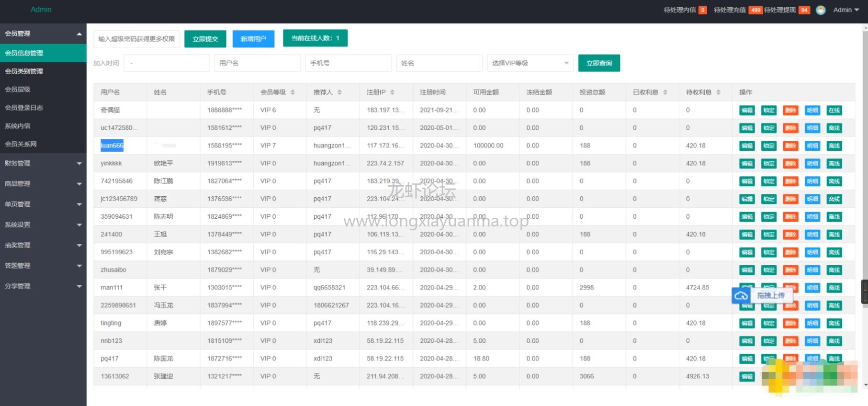The height and width of the screenshot is (406, 868).
Task: Click 明细 for user man111
Action: pos(812,288)
